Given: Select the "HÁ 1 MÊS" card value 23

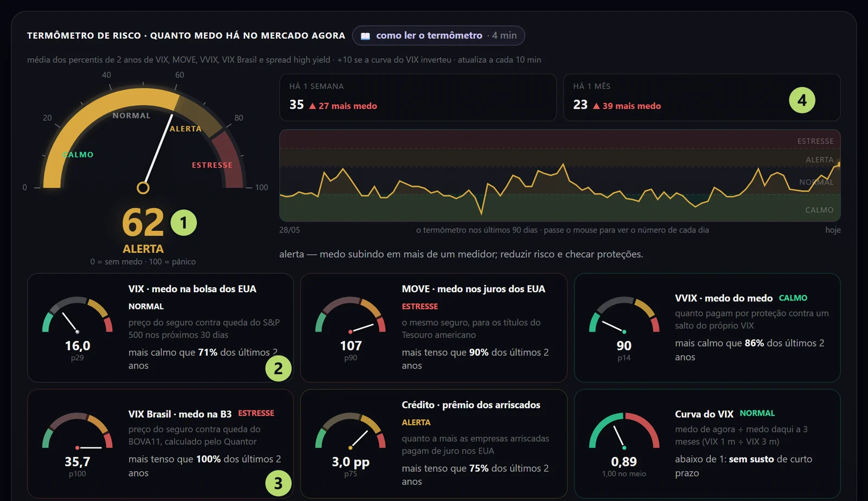Looking at the screenshot, I should click(580, 105).
